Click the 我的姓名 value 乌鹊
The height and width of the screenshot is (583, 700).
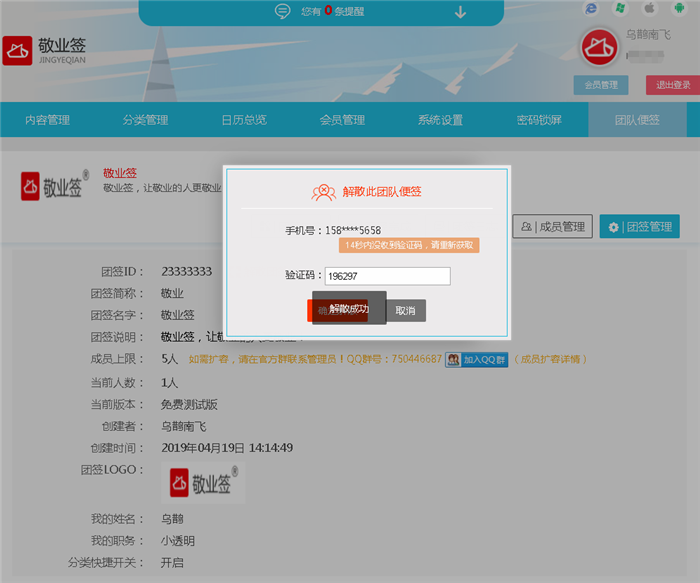coord(172,519)
